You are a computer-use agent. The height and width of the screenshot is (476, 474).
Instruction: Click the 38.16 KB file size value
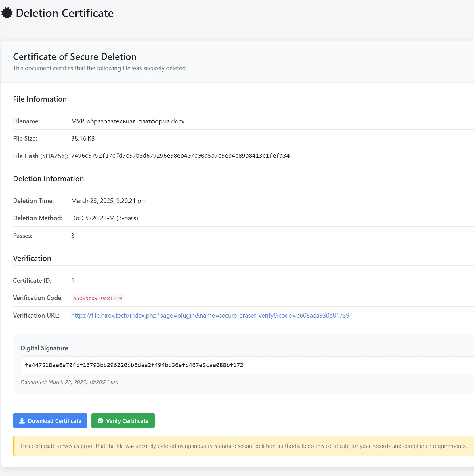(x=83, y=138)
